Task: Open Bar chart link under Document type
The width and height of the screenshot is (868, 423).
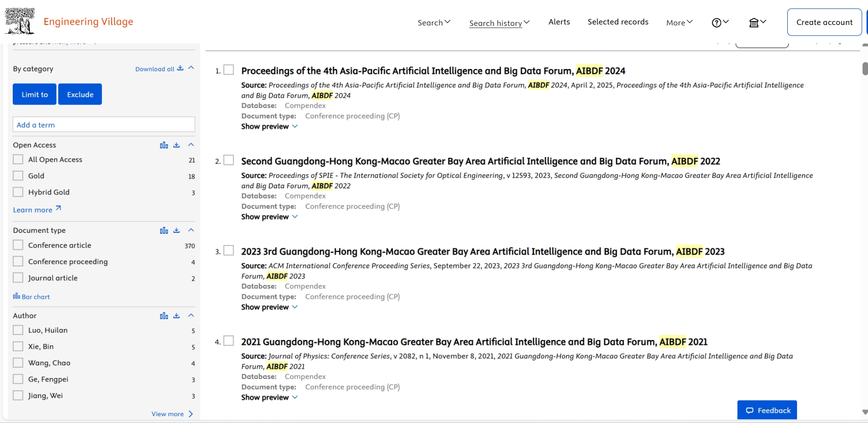Action: point(31,296)
